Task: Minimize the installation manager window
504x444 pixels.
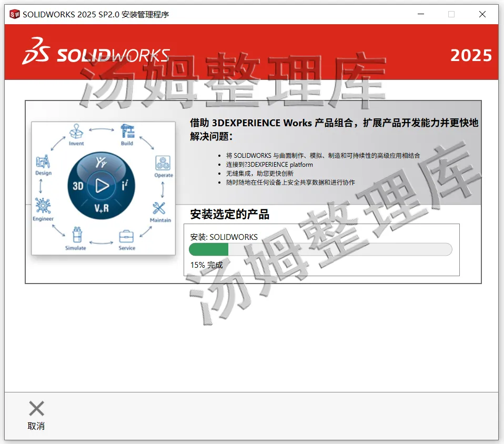Action: coord(421,14)
